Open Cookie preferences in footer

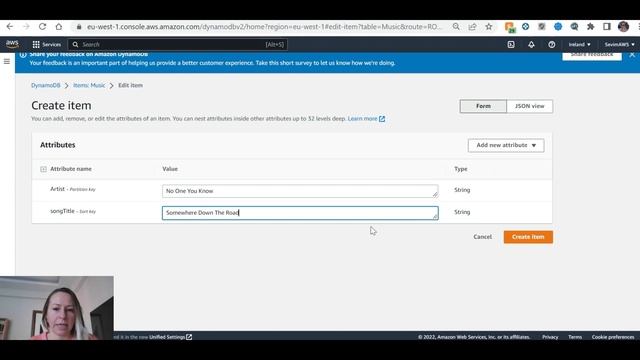tap(613, 337)
